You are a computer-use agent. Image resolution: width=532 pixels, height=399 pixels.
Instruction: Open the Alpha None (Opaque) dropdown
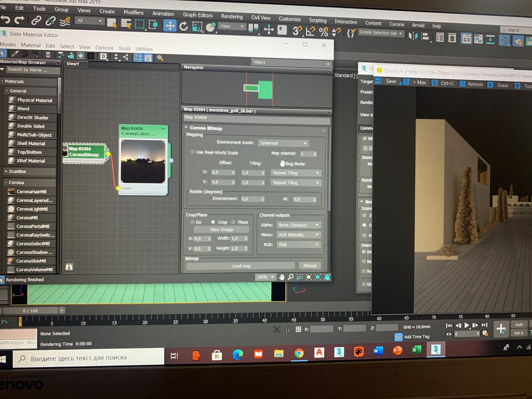299,225
